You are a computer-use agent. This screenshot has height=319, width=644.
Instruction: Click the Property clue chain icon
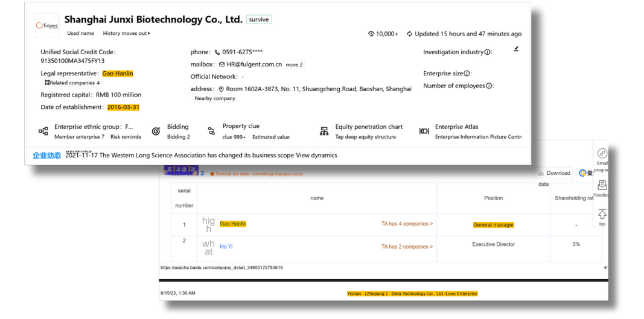coord(211,131)
